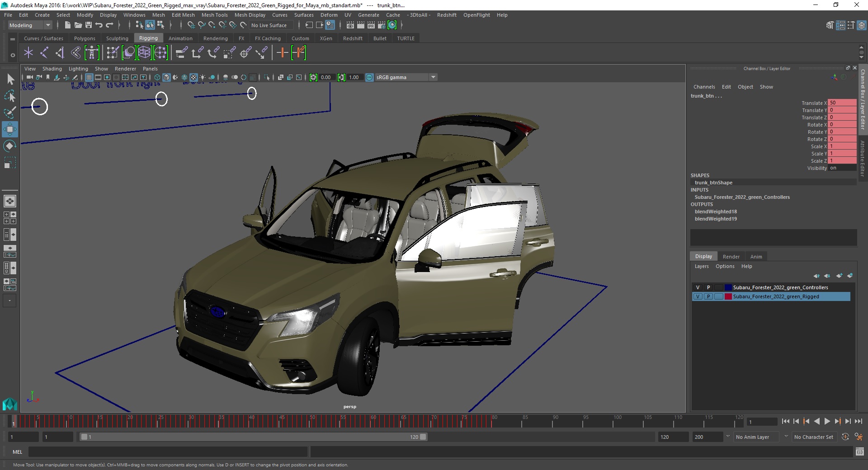Open a scene using the folder icon
The height and width of the screenshot is (470, 868).
(78, 25)
